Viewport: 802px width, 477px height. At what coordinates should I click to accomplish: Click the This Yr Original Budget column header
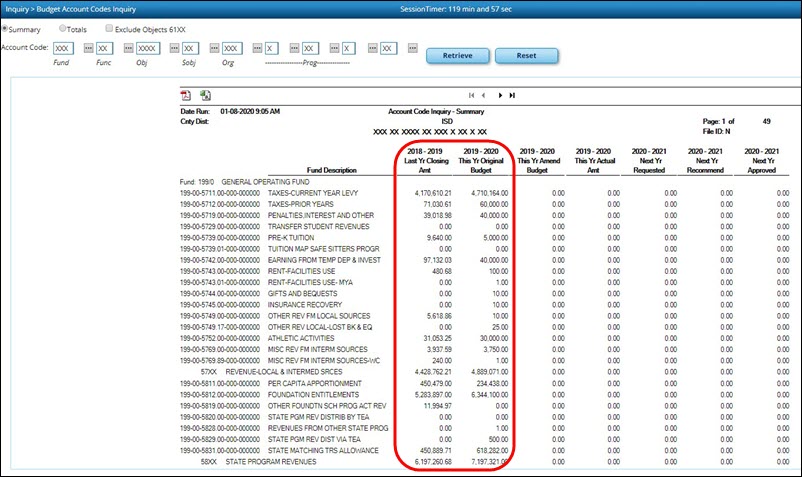[x=481, y=161]
